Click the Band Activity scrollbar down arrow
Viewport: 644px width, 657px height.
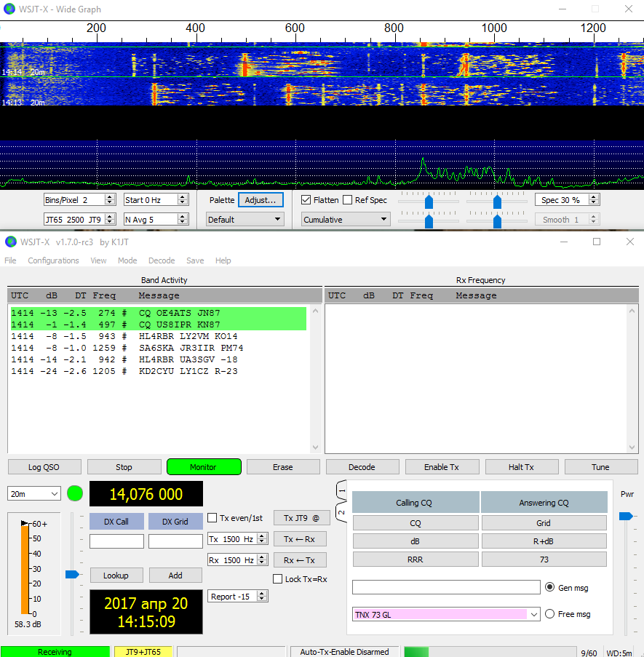click(x=316, y=447)
